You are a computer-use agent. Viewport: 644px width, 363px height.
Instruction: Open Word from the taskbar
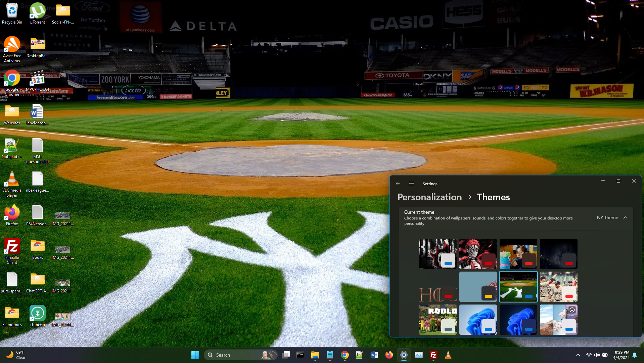click(374, 355)
